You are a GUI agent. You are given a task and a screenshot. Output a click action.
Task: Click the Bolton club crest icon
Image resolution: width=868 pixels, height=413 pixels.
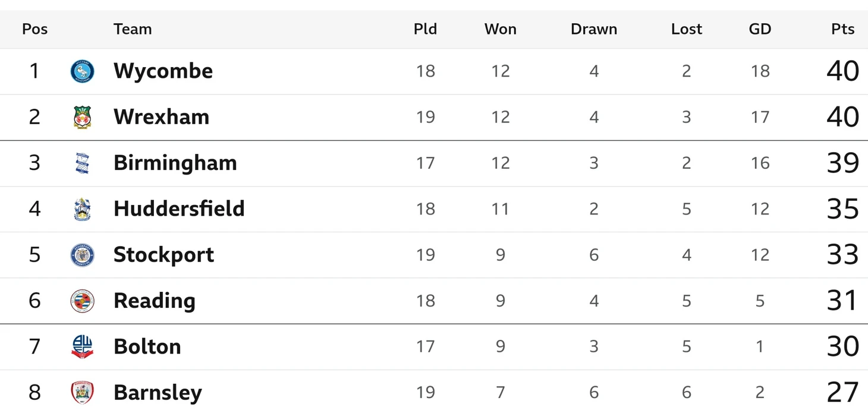(x=82, y=346)
